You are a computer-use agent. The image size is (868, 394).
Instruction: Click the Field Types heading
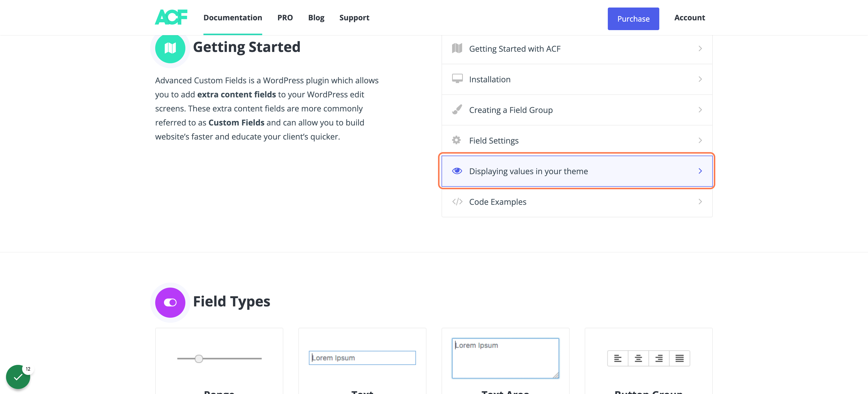[x=232, y=302]
